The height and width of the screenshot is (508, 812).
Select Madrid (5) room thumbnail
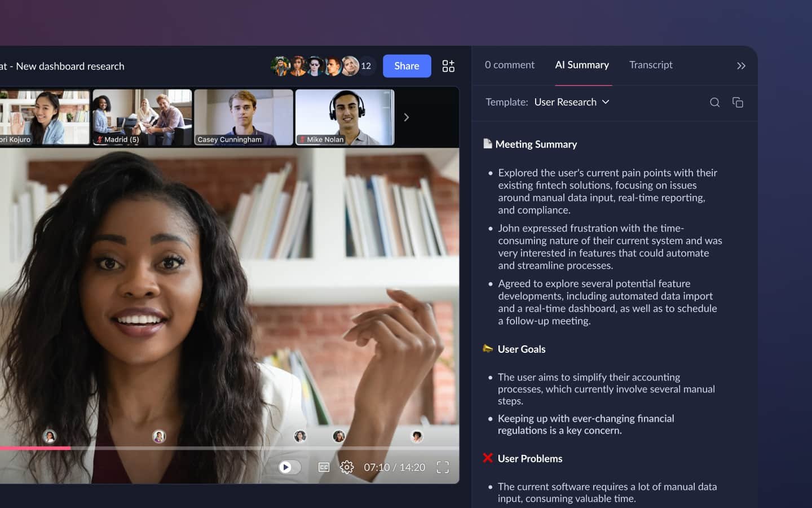tap(142, 117)
